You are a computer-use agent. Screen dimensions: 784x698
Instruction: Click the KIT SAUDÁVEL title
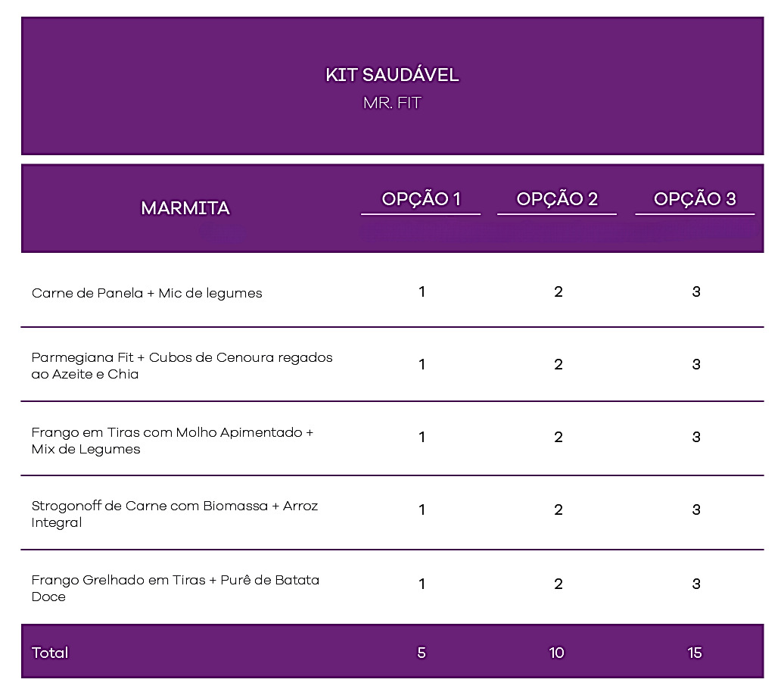click(392, 75)
